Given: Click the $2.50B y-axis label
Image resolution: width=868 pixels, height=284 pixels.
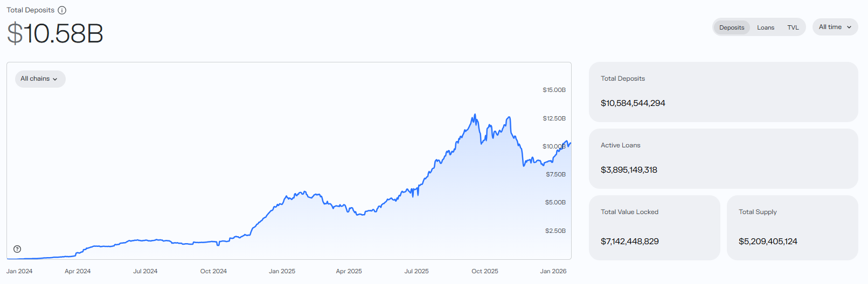Looking at the screenshot, I should pos(555,231).
